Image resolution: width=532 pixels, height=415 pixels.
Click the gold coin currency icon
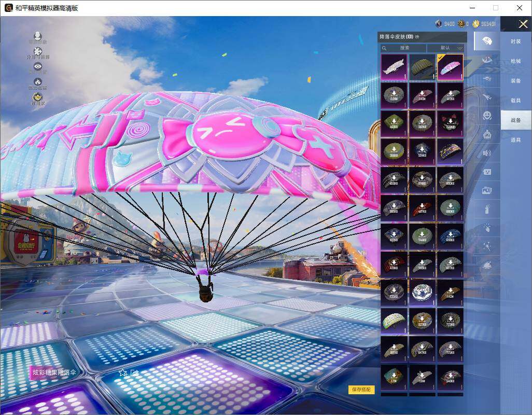pyautogui.click(x=475, y=24)
